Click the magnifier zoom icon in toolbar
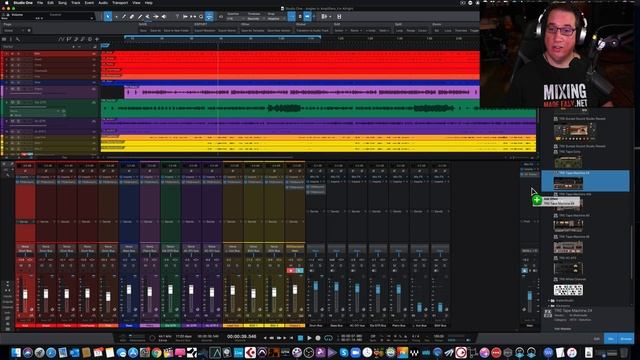 pos(201,17)
